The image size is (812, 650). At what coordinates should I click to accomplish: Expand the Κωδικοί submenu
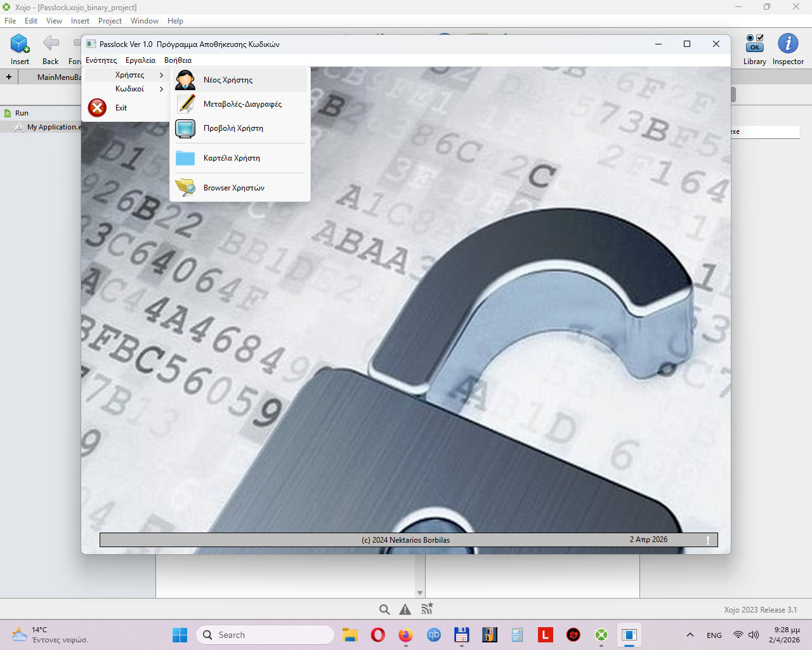click(x=130, y=90)
